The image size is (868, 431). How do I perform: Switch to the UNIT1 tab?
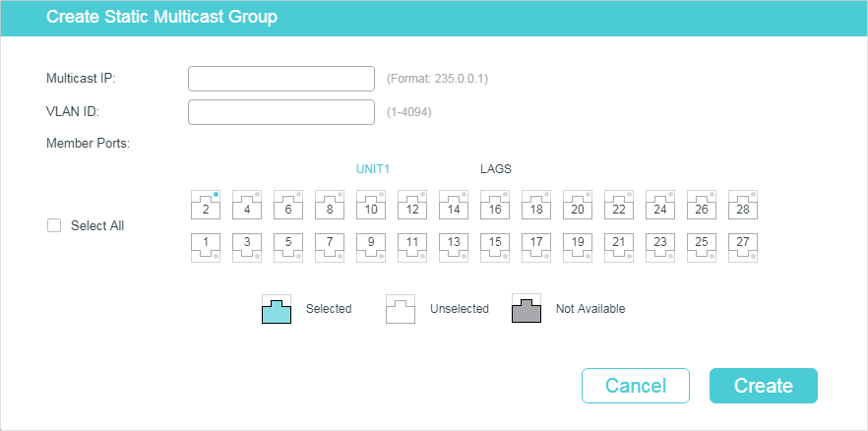(x=373, y=169)
